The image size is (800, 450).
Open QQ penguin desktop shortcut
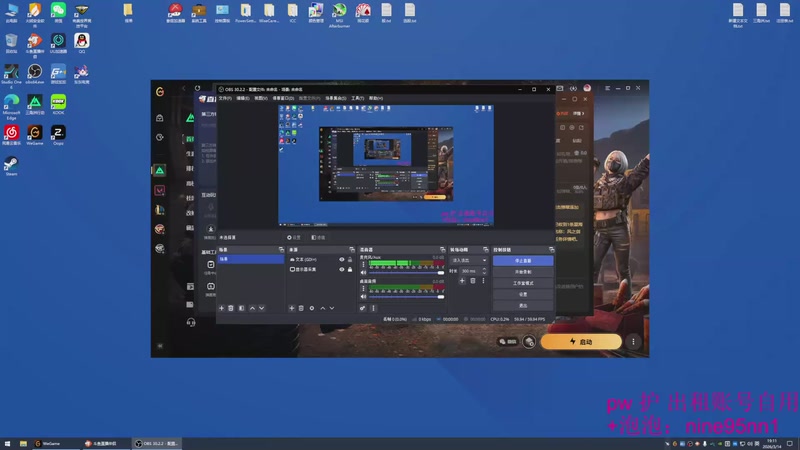tap(82, 43)
